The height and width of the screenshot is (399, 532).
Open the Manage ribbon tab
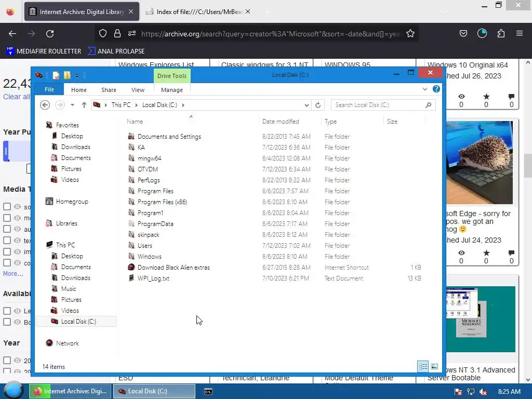click(x=171, y=90)
